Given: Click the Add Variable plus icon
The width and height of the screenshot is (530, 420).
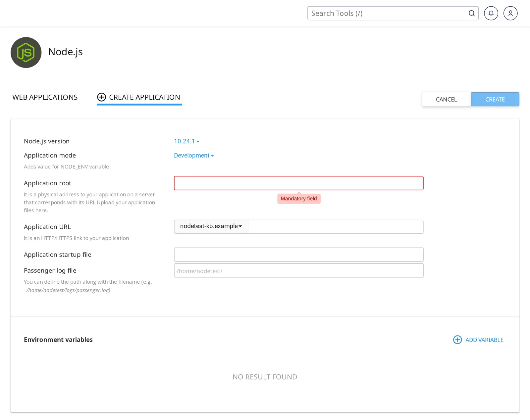Looking at the screenshot, I should pos(457,340).
